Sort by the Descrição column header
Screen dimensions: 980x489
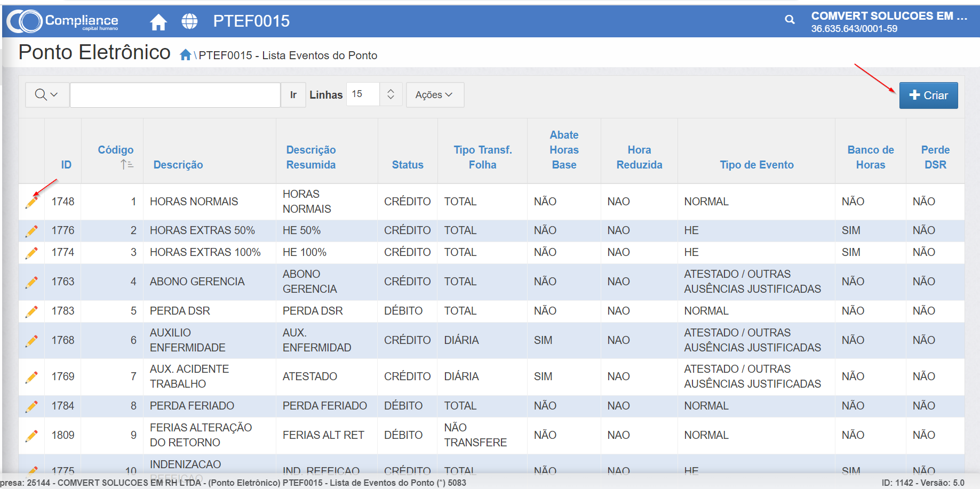pyautogui.click(x=178, y=165)
